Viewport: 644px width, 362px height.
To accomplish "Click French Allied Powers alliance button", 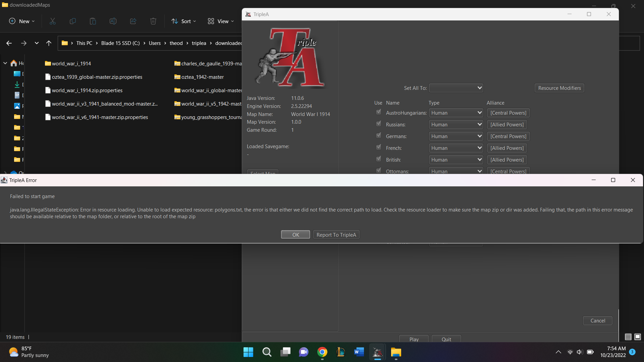I will point(507,148).
